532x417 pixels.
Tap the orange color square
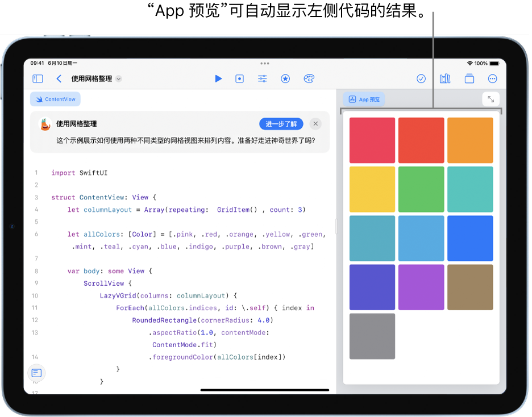470,140
